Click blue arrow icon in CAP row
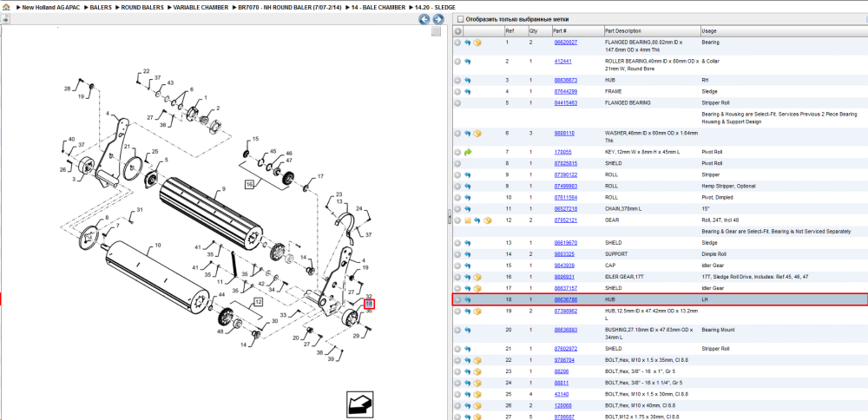 tap(467, 266)
